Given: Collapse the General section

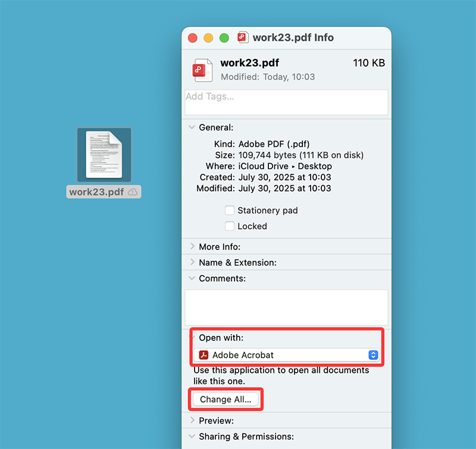Looking at the screenshot, I should pos(192,127).
